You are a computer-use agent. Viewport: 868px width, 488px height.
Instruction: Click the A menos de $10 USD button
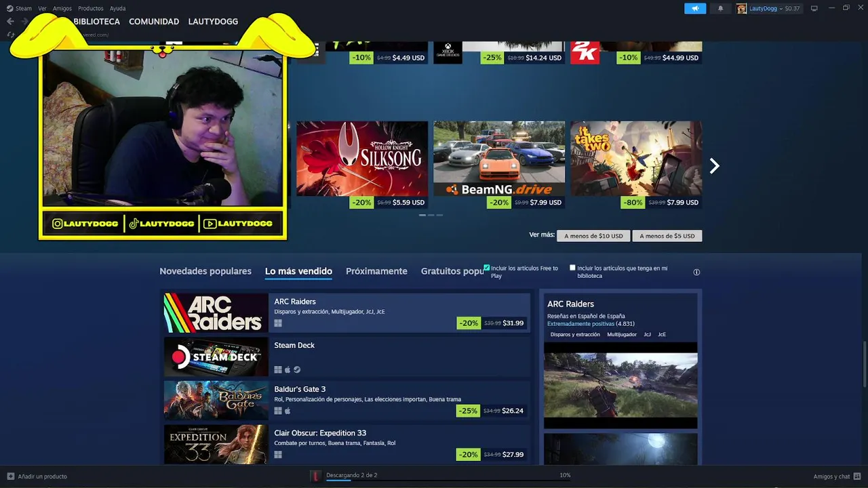[593, 236]
